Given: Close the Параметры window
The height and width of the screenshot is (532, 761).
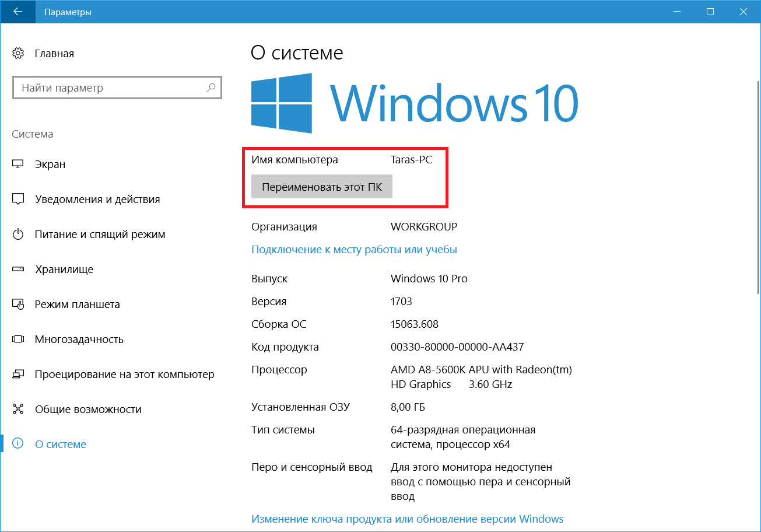Looking at the screenshot, I should (x=743, y=12).
